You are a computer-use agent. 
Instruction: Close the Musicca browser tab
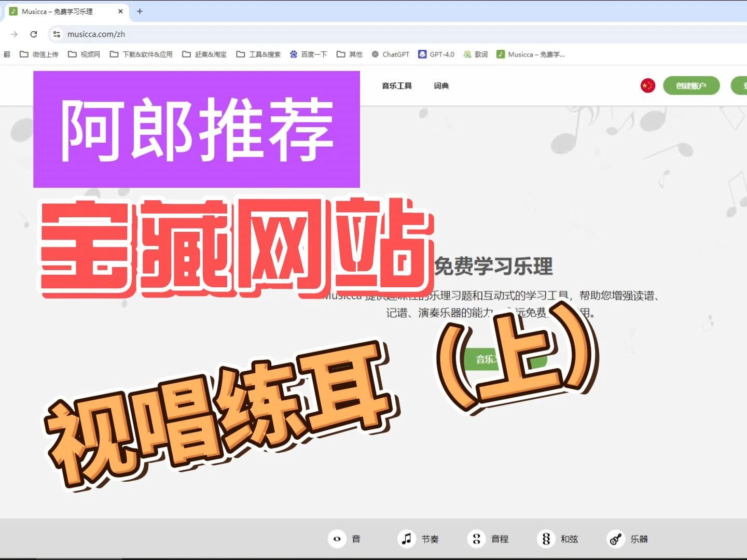point(120,11)
